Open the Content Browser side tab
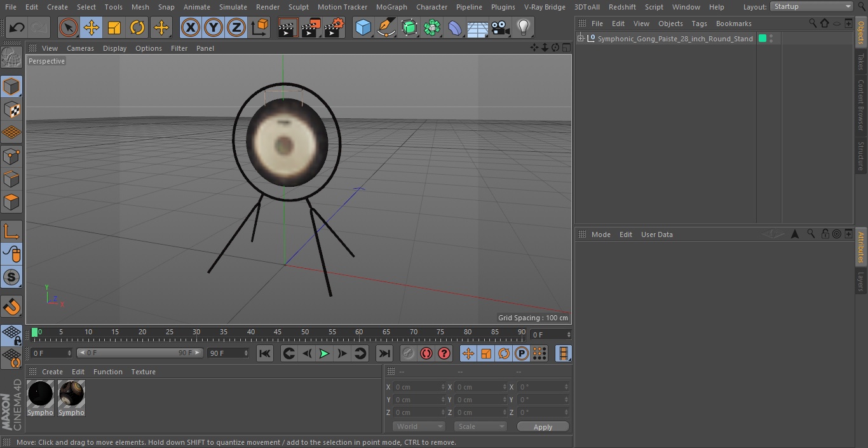This screenshot has height=448, width=868. 861,105
